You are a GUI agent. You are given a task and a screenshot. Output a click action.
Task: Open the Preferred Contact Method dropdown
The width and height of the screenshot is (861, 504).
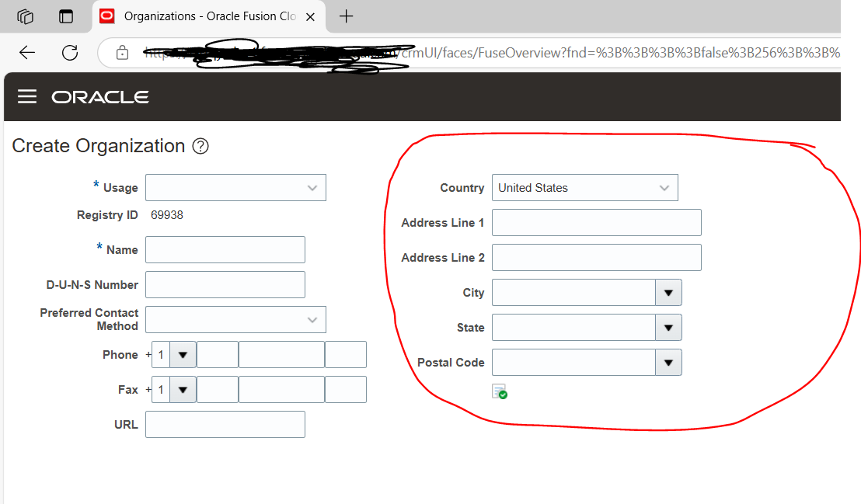pos(235,319)
